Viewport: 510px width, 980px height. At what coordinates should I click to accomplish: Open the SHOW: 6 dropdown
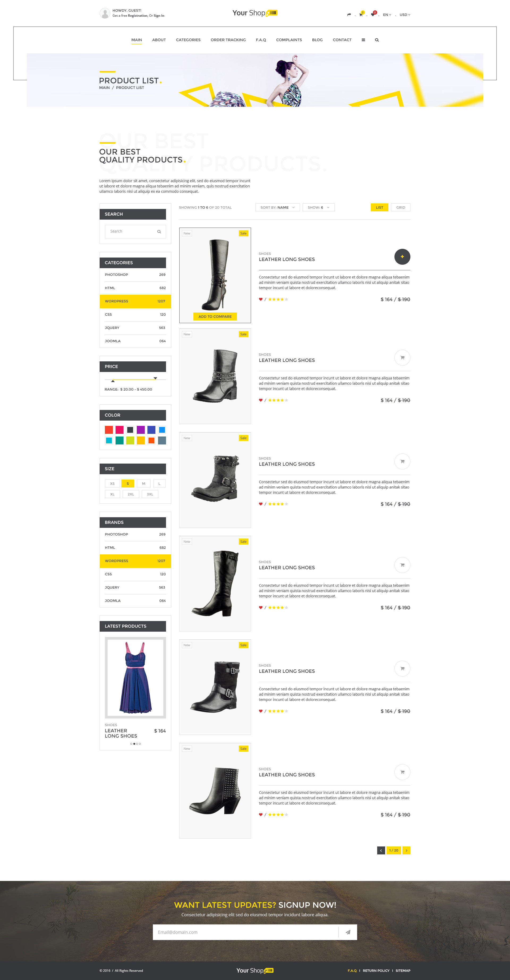tap(318, 207)
